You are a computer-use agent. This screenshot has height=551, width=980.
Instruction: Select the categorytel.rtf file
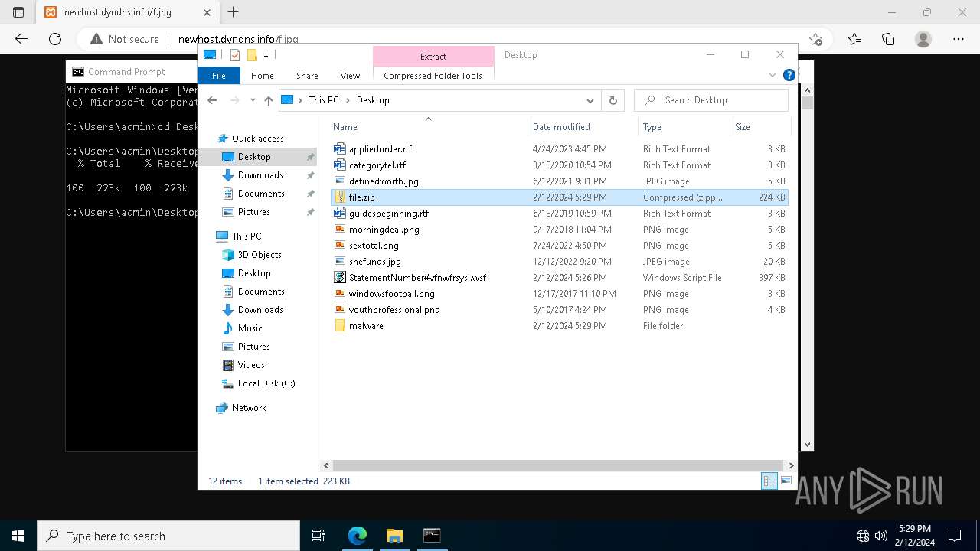pyautogui.click(x=377, y=165)
